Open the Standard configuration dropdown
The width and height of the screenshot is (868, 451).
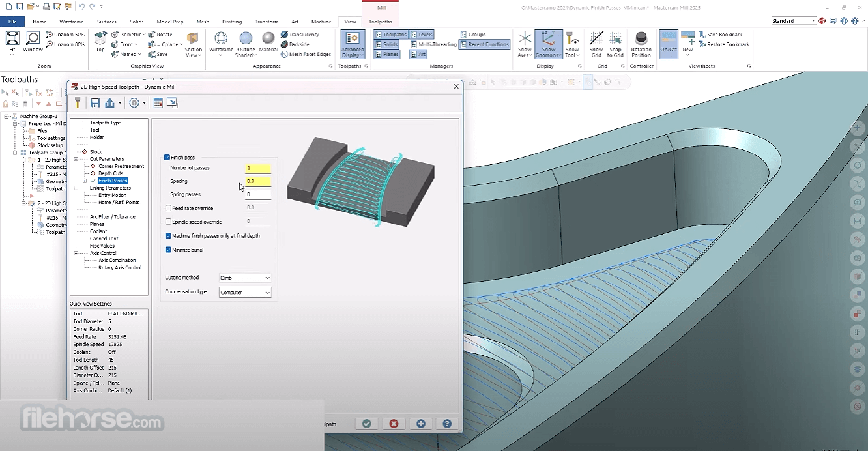(x=794, y=21)
